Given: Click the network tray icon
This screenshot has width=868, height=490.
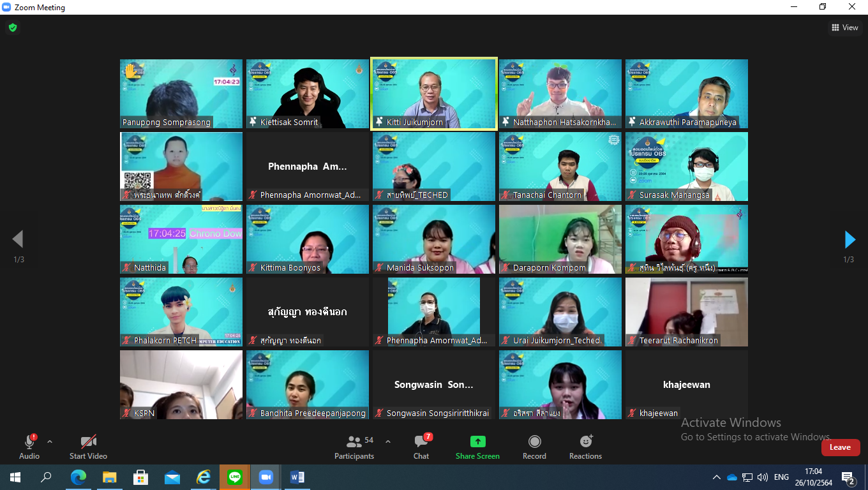Looking at the screenshot, I should (747, 477).
